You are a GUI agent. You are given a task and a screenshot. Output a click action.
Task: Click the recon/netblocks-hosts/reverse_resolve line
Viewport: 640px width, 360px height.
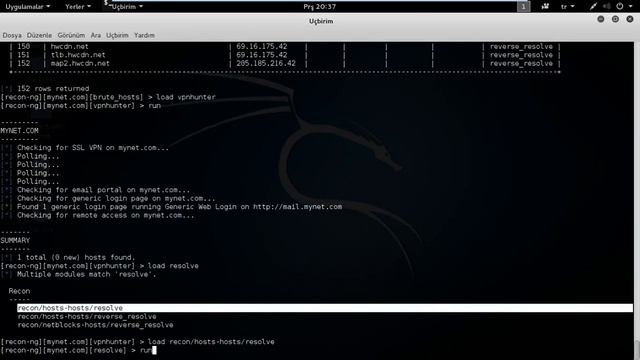pos(96,325)
